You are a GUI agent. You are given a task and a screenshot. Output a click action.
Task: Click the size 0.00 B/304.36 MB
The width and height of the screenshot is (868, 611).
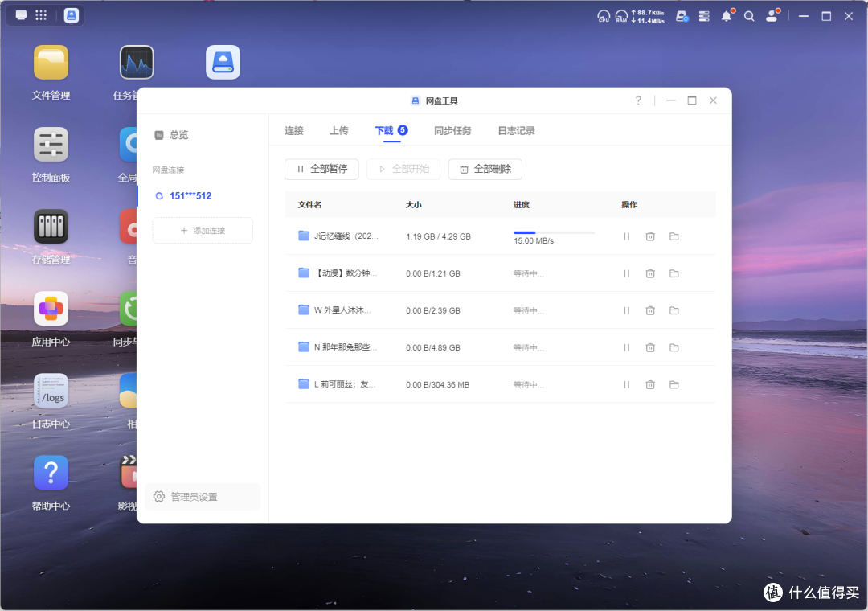437,384
